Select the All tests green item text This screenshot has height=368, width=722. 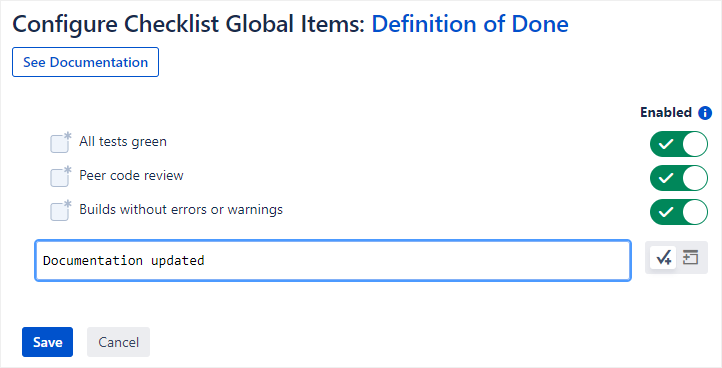coord(123,141)
